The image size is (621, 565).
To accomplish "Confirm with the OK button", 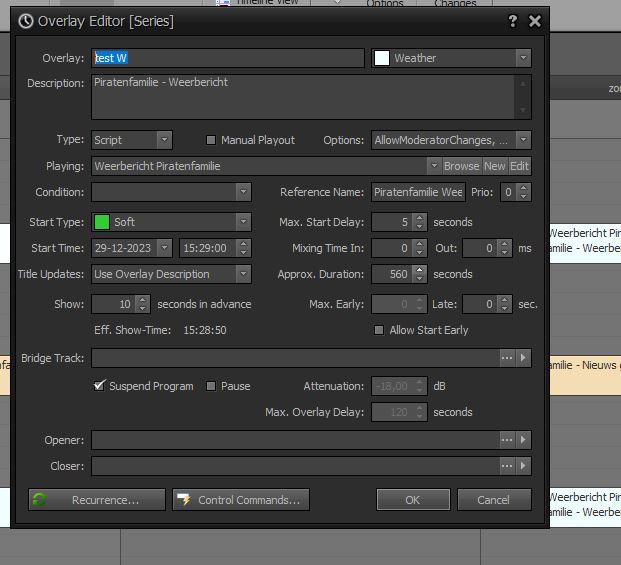I will coord(413,500).
